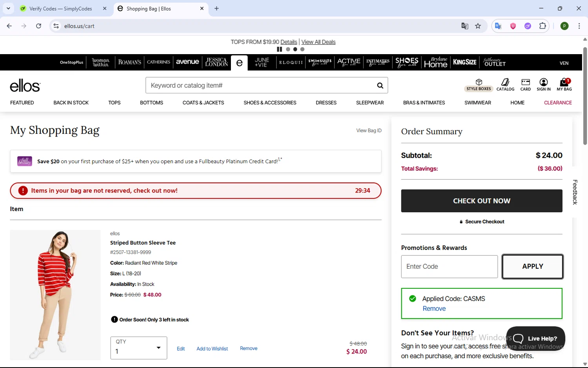Click the Sign In account icon
The image size is (588, 368).
click(543, 85)
